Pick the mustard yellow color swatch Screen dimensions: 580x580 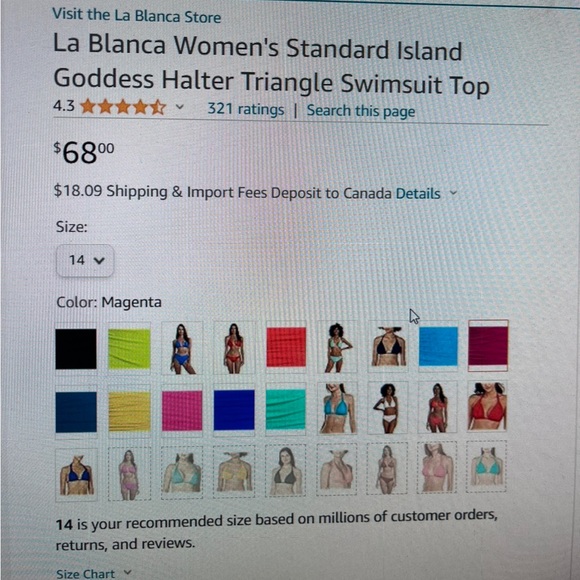pos(129,412)
